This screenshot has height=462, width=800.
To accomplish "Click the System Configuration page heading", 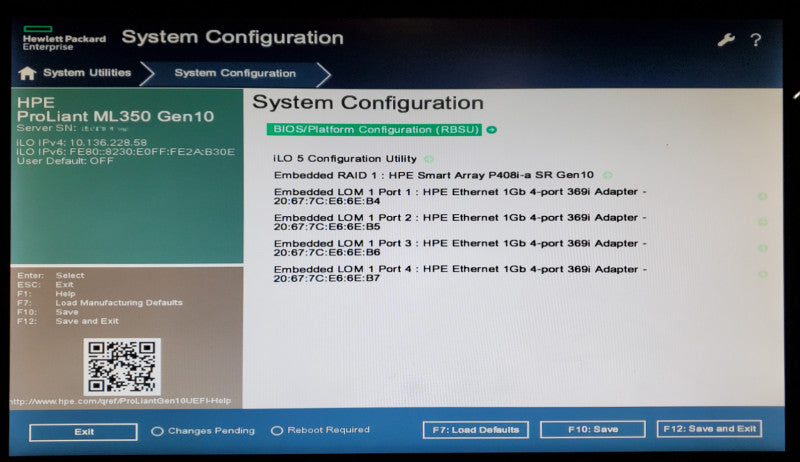I will coord(368,103).
